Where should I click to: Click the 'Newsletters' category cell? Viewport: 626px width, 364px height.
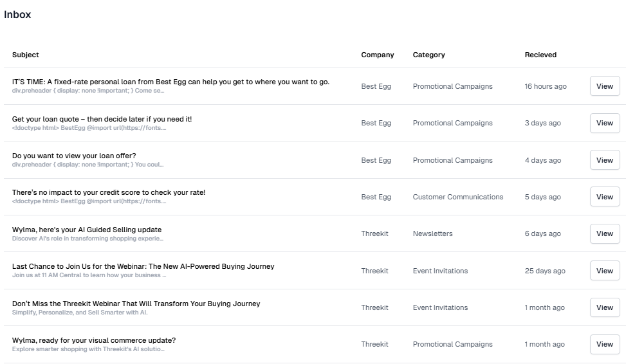433,233
